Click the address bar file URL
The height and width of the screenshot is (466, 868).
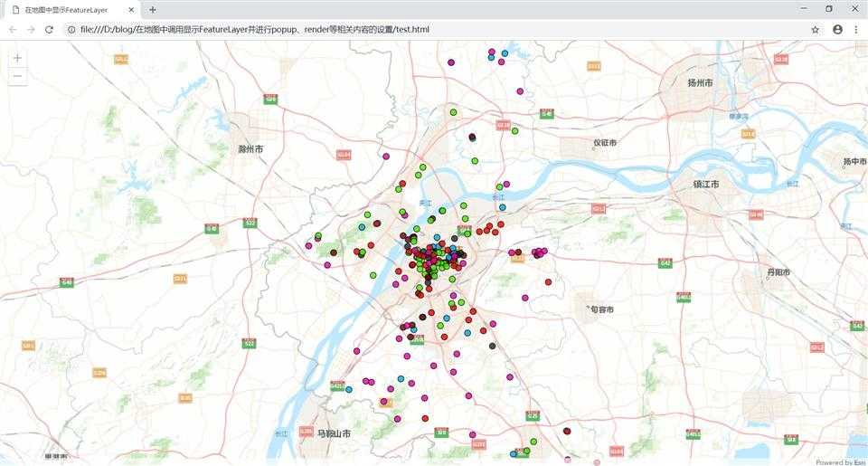pos(255,29)
